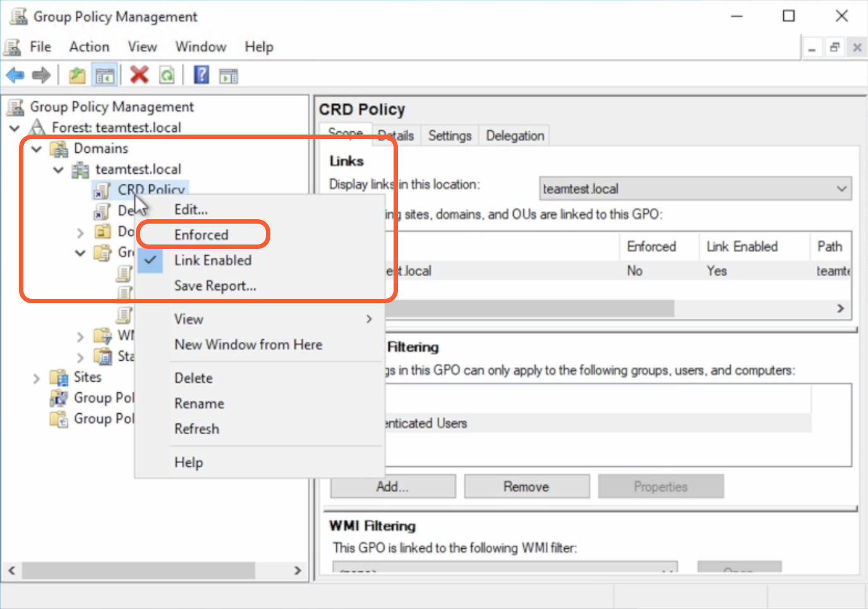Viewport: 868px width, 609px height.
Task: Open the 'Display links in this location' dropdown
Action: coord(695,189)
